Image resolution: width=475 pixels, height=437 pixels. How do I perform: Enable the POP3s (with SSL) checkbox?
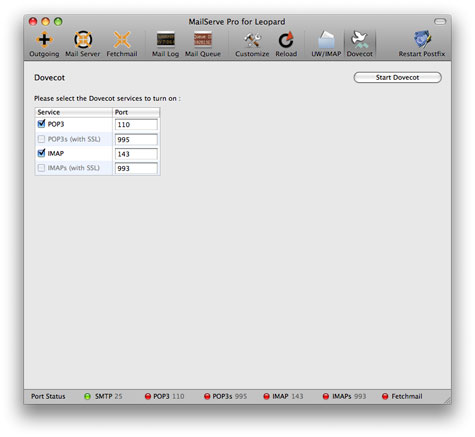click(41, 139)
